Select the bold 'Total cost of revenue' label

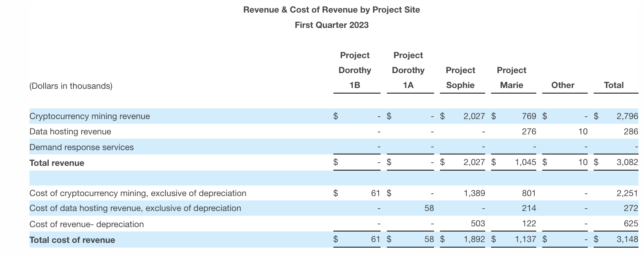click(x=72, y=240)
